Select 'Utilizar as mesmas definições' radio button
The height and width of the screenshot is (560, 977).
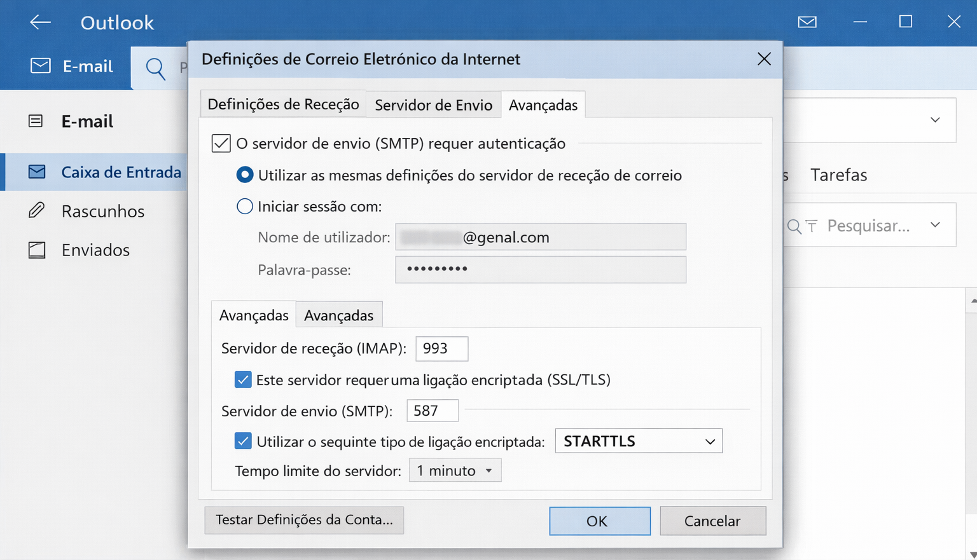(x=245, y=175)
